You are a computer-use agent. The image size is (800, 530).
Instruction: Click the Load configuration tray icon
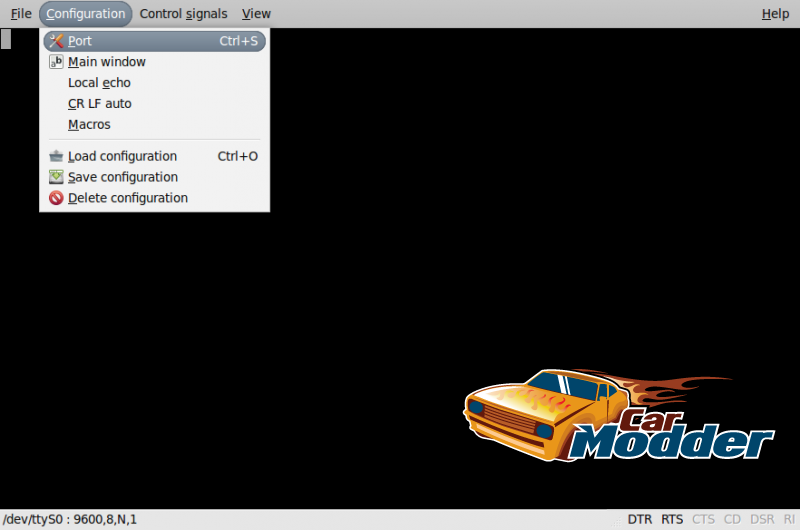(x=56, y=156)
